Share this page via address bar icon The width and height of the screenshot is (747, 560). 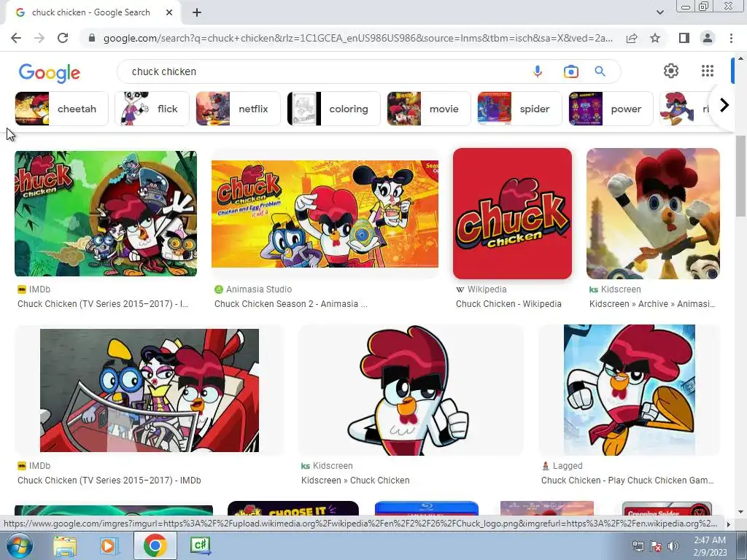632,38
